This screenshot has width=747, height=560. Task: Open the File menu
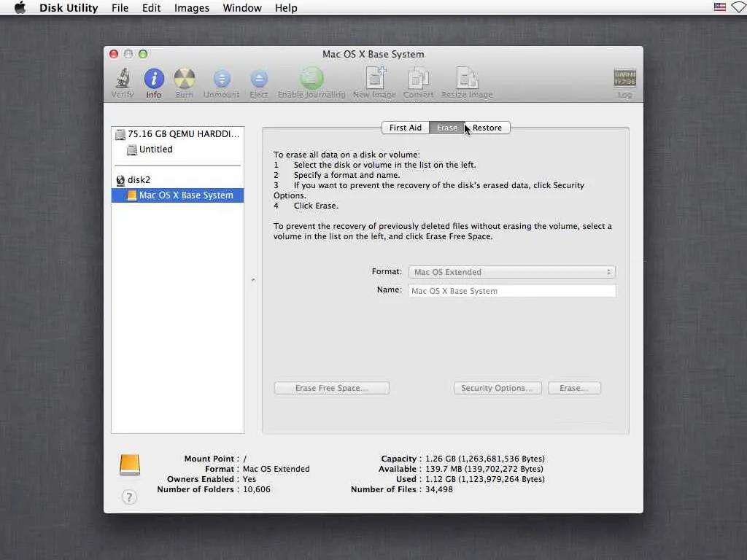(x=120, y=7)
